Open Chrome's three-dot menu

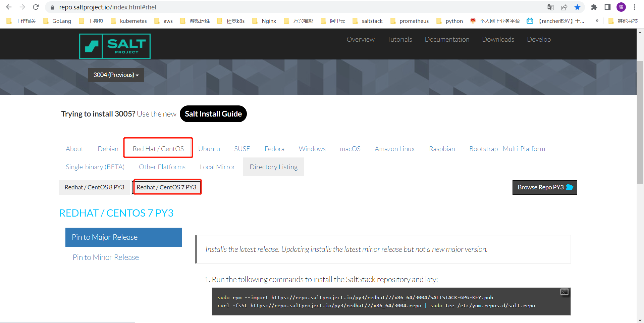tap(634, 7)
